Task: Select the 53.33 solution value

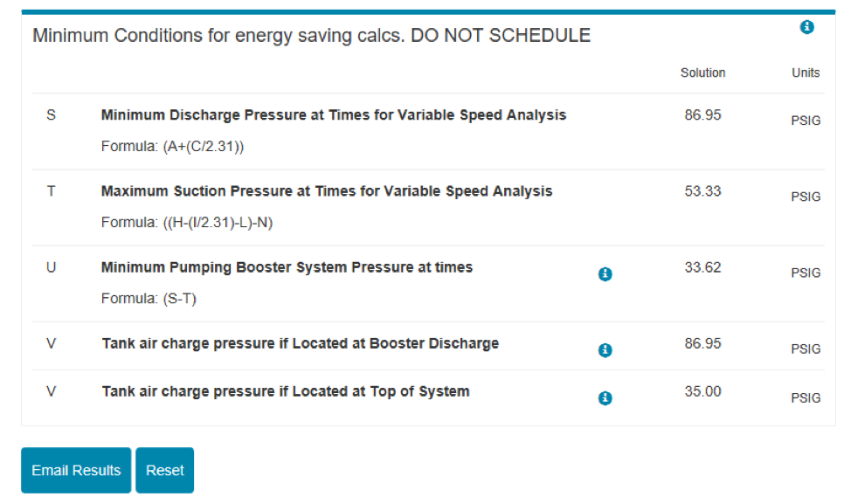Action: click(702, 191)
